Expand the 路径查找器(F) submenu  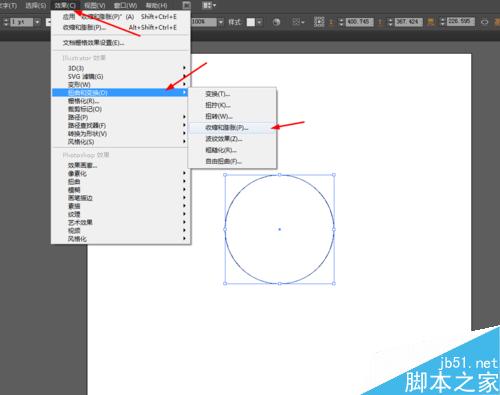point(121,125)
